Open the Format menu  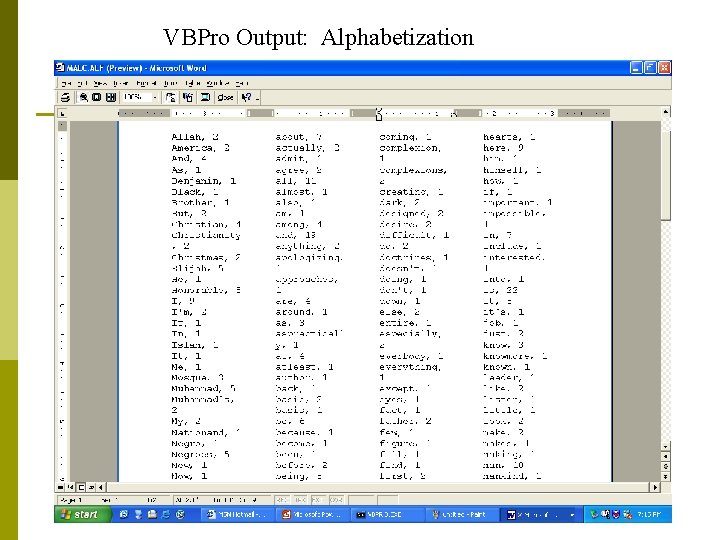pyautogui.click(x=146, y=83)
